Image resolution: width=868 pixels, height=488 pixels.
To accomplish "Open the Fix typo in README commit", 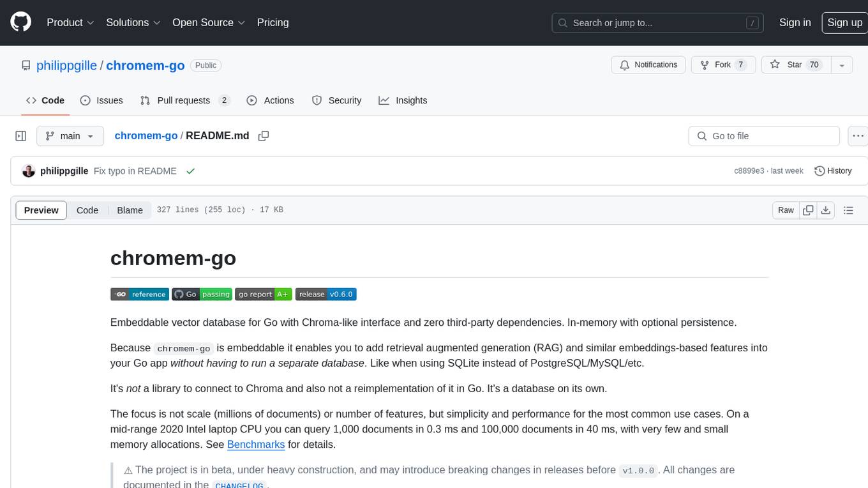I will [135, 171].
